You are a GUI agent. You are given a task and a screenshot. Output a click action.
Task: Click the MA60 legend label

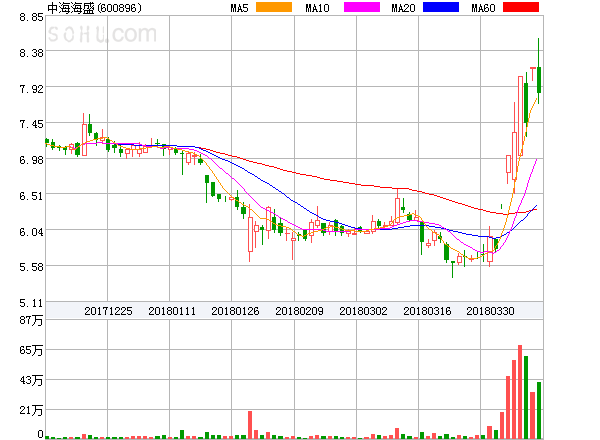[483, 8]
